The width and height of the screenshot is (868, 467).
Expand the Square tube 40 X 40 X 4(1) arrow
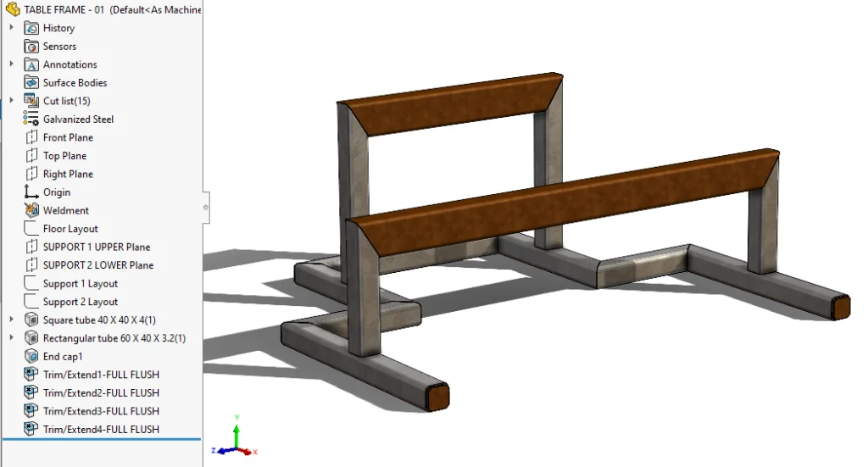tap(12, 320)
